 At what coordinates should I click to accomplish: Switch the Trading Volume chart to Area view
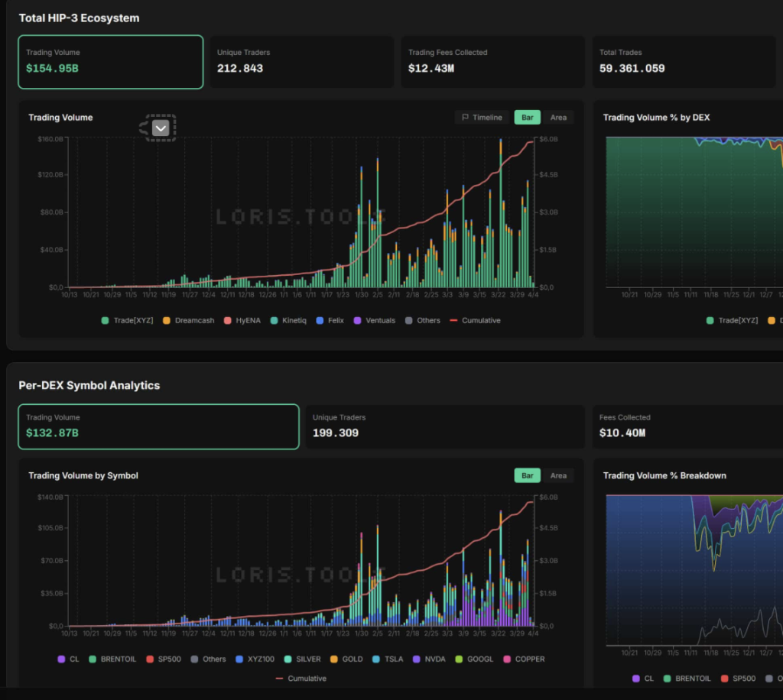click(x=558, y=117)
